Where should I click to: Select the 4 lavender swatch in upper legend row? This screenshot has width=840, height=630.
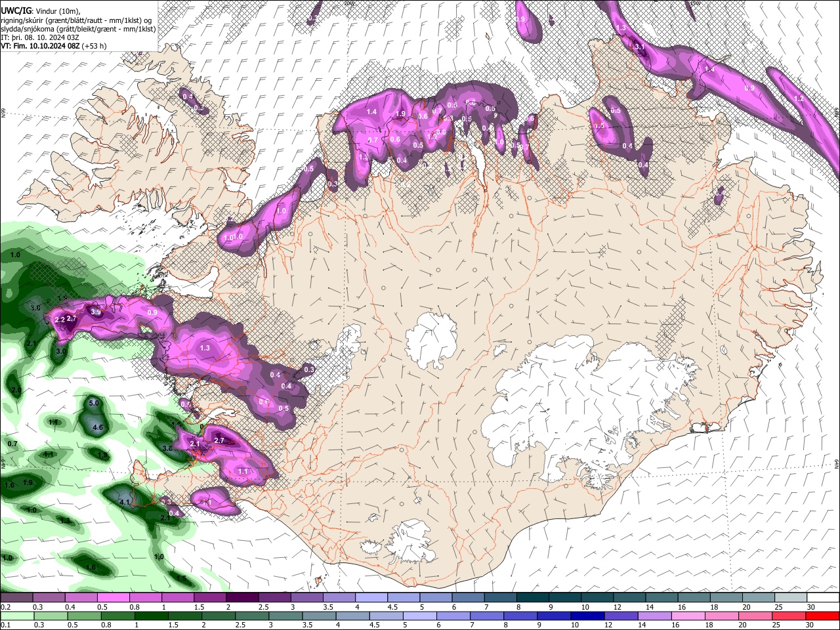[371, 597]
